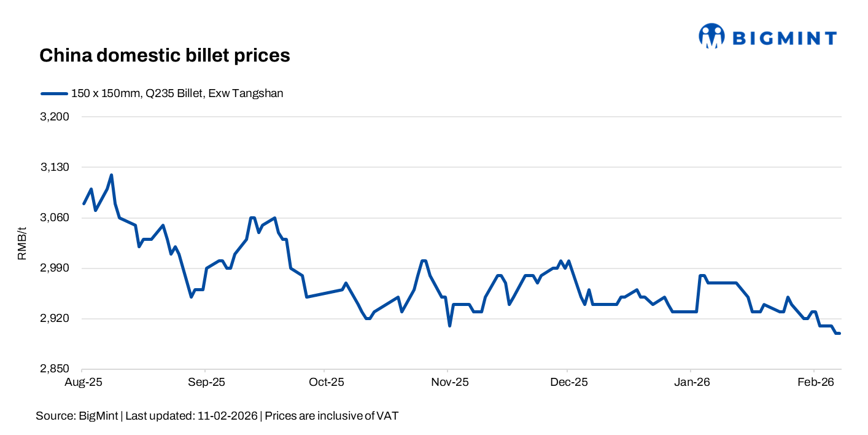868x435 pixels.
Task: Select the China domestic billet prices title
Action: click(x=165, y=55)
